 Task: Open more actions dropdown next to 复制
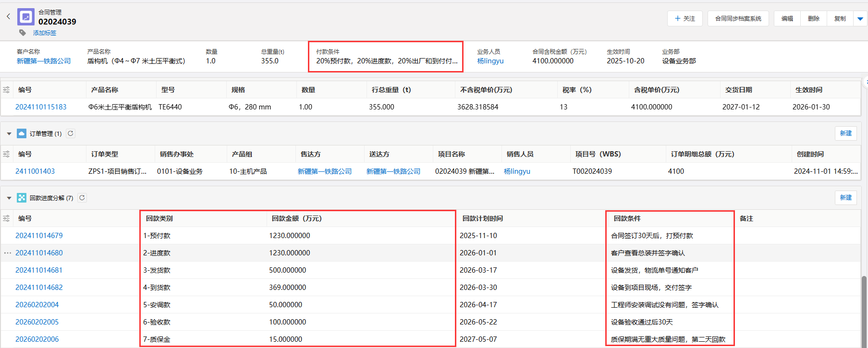[860, 19]
